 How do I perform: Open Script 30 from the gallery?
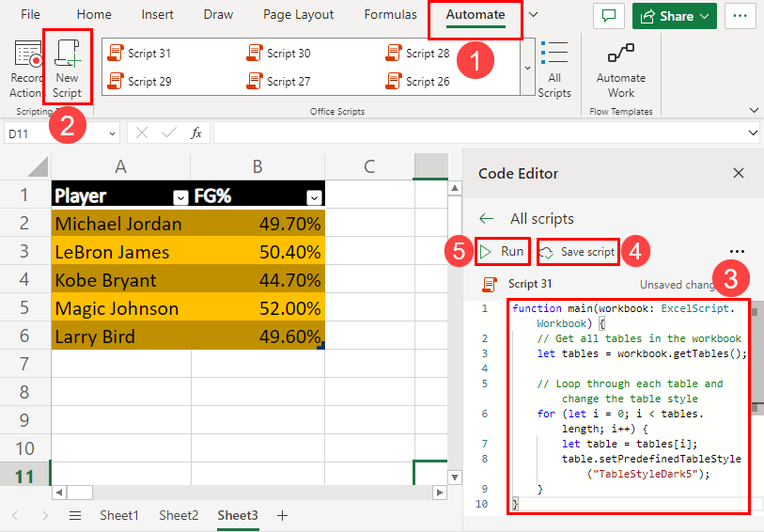[x=279, y=53]
